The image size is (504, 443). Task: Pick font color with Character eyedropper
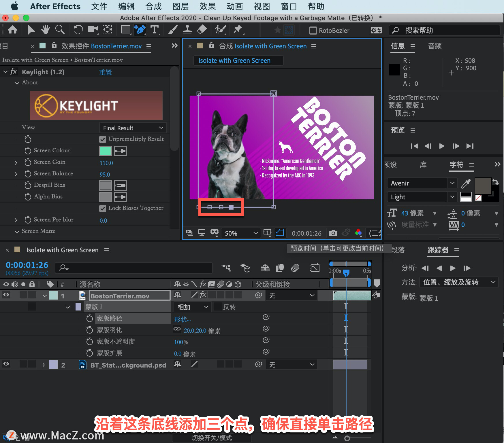pos(466,183)
